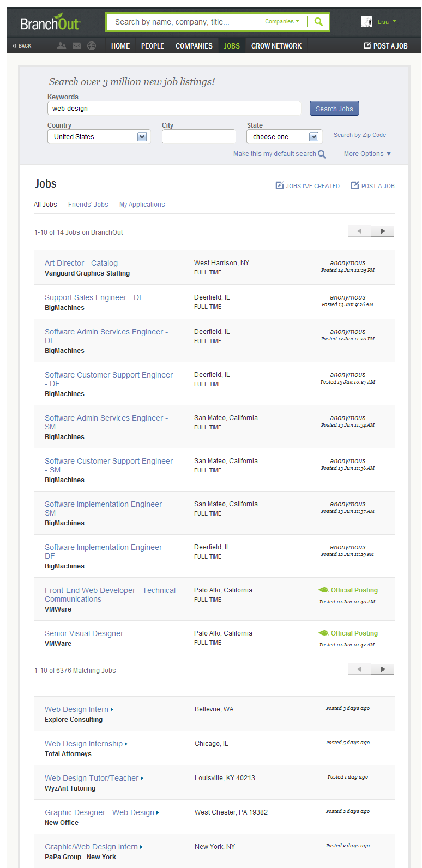Click 'Vanguard Graphics Staffing' company name
The height and width of the screenshot is (868, 422).
[x=87, y=273]
